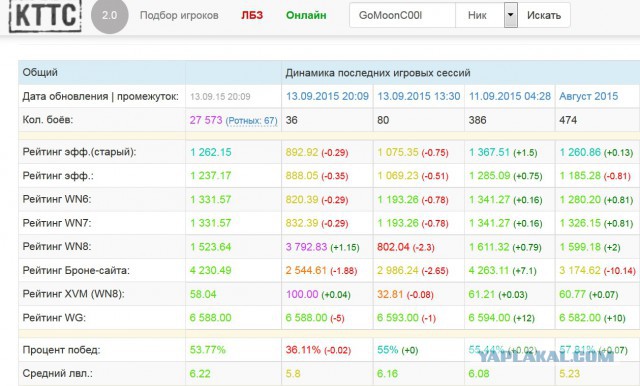The width and height of the screenshot is (640, 386).
Task: Select the Процент побед: row label
Action: pyautogui.click(x=61, y=350)
